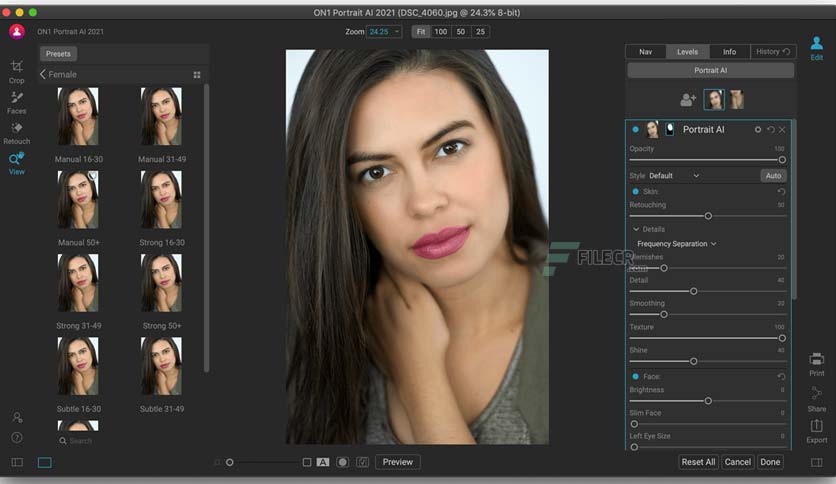Open the Zoom percentage dropdown

coord(384,32)
